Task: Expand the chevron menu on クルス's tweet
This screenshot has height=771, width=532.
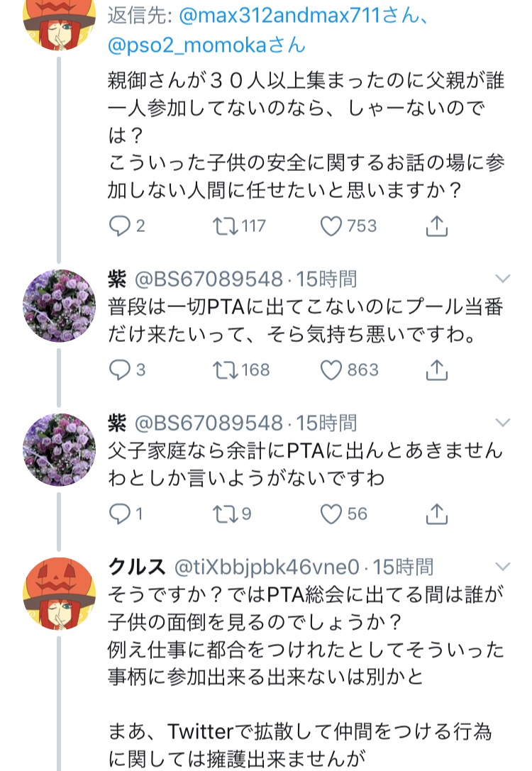Action: [502, 566]
